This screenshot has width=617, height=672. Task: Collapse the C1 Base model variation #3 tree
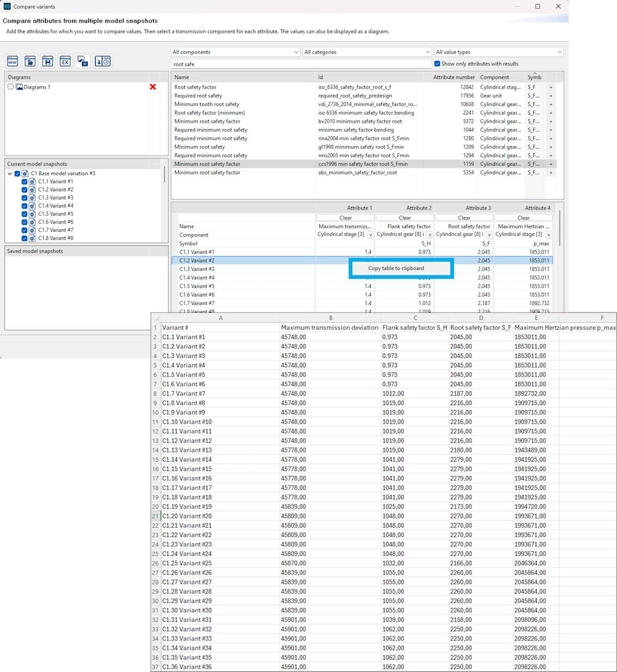tap(9, 173)
